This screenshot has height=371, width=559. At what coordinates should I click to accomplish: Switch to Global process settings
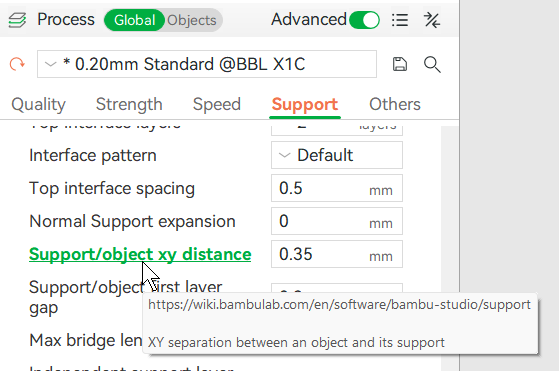click(134, 20)
